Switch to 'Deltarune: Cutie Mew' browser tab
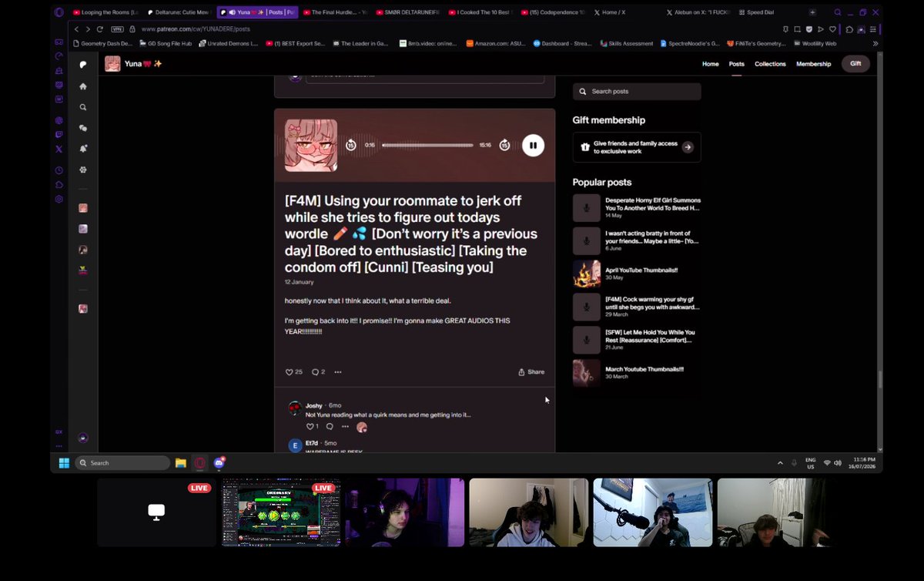 (x=179, y=12)
